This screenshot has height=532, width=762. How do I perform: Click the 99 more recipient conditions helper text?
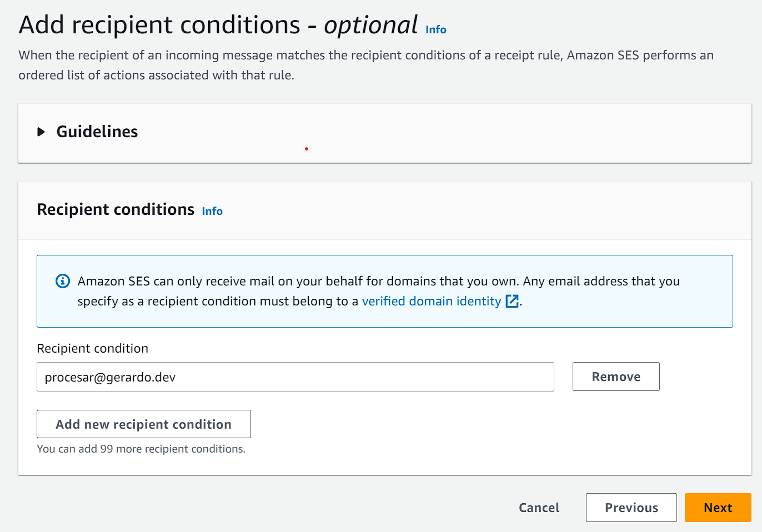(141, 449)
